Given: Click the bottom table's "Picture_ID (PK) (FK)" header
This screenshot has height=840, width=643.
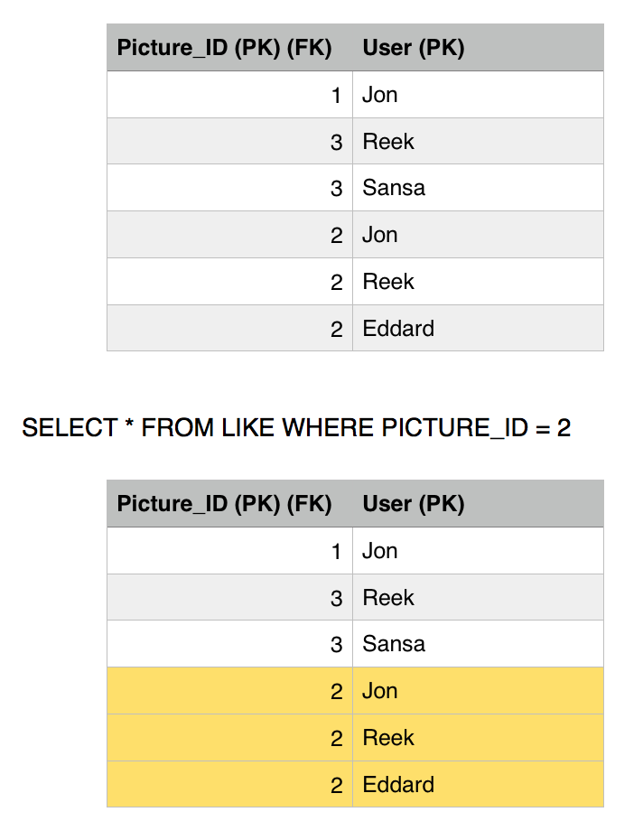Looking at the screenshot, I should click(225, 504).
